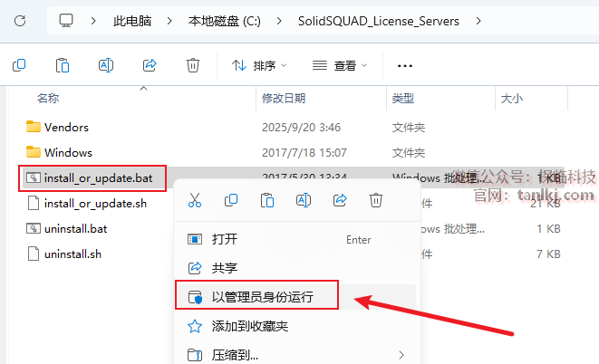Select the uninstall.bat file
The height and width of the screenshot is (364, 599).
pyautogui.click(x=75, y=229)
